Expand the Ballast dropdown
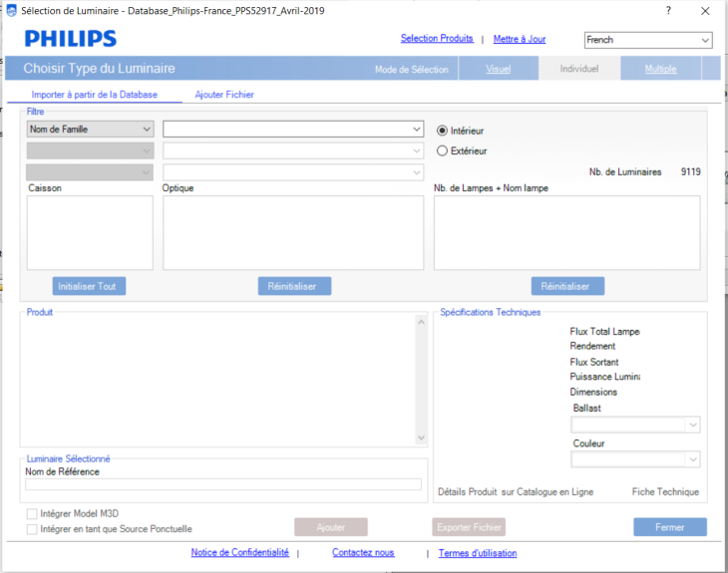Image resolution: width=728 pixels, height=573 pixels. click(635, 425)
